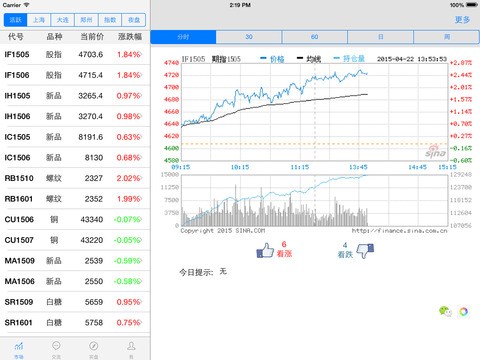The image size is (480, 360).
Task: Select the 活跃 segment
Action: click(x=15, y=20)
